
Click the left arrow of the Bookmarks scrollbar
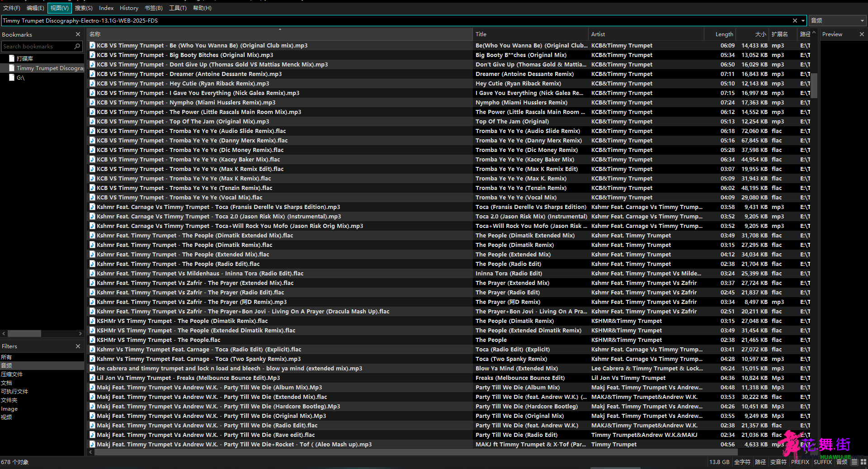[x=4, y=333]
